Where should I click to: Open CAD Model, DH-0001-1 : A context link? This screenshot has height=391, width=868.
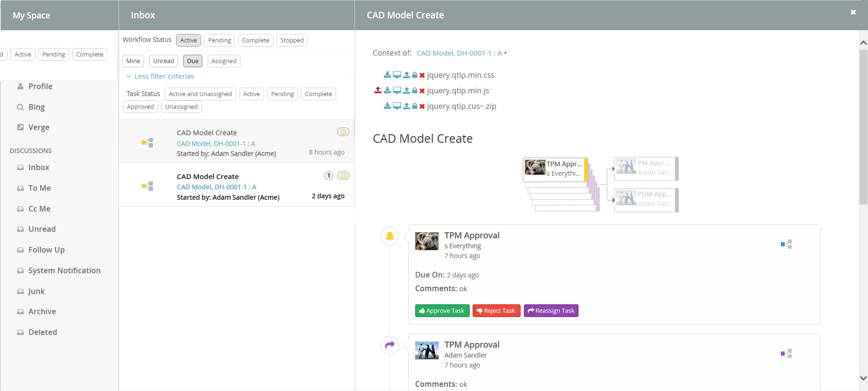coord(459,53)
